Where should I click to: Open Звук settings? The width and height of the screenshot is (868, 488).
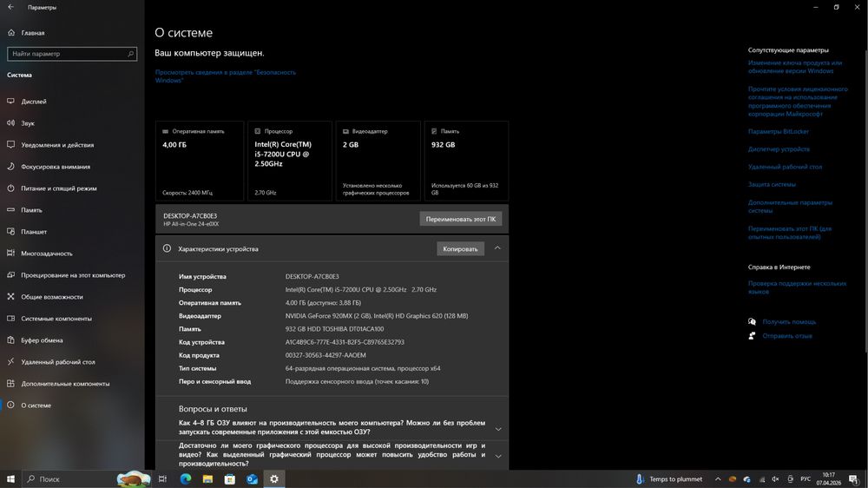(x=28, y=123)
